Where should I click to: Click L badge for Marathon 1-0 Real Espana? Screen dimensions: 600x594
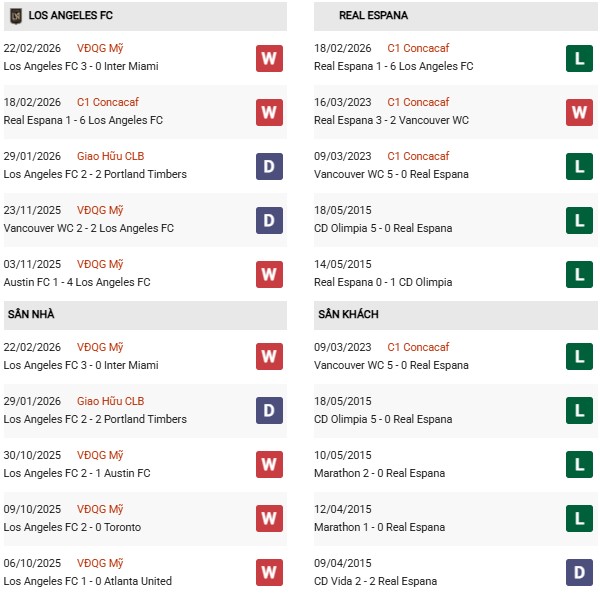[x=579, y=518]
